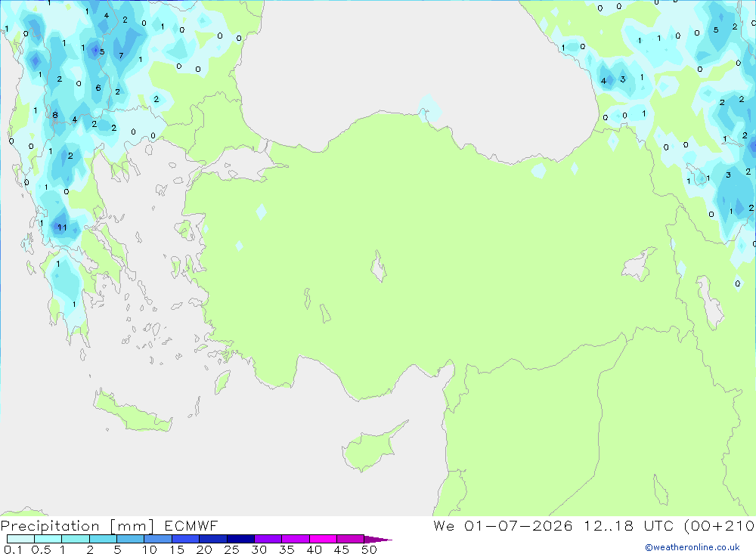Click the 'We' weekday abbreviation
756x554 pixels.
444,525
